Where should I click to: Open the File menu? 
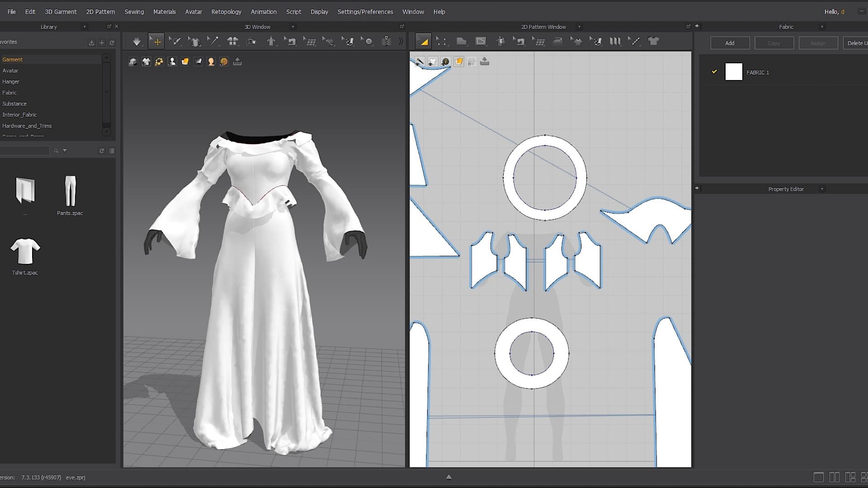(12, 12)
